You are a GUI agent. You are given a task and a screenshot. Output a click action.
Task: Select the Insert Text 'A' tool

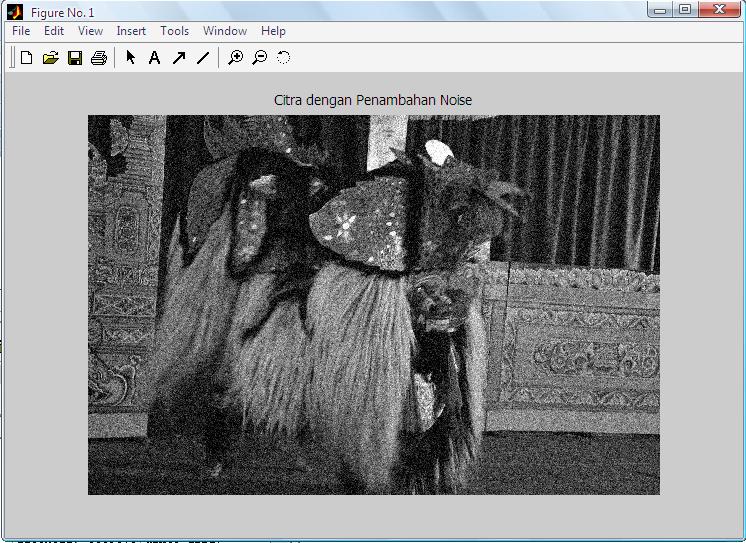[x=154, y=58]
